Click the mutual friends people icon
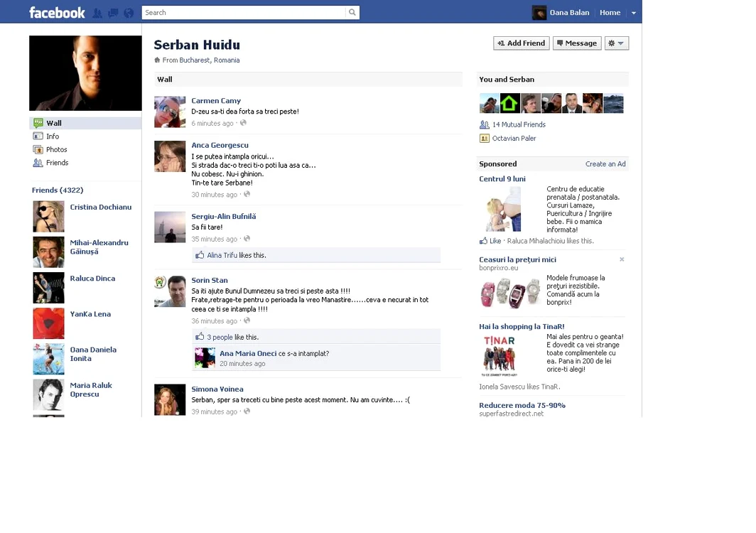The image size is (756, 533). click(x=484, y=124)
